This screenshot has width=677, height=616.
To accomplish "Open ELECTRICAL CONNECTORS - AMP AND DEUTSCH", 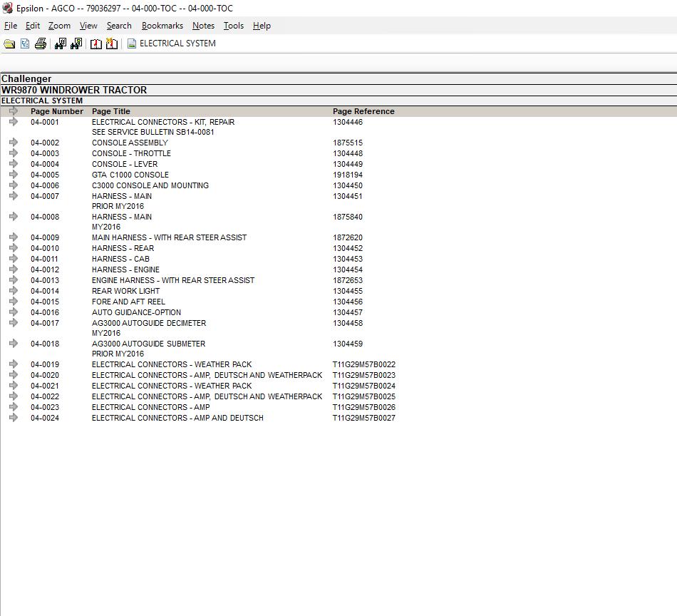I will [177, 419].
